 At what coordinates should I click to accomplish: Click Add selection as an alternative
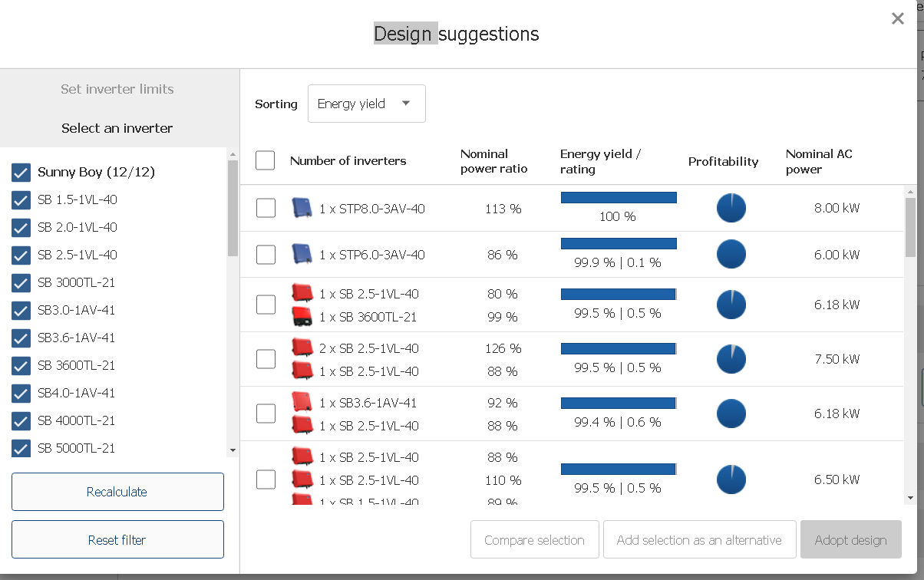click(699, 540)
